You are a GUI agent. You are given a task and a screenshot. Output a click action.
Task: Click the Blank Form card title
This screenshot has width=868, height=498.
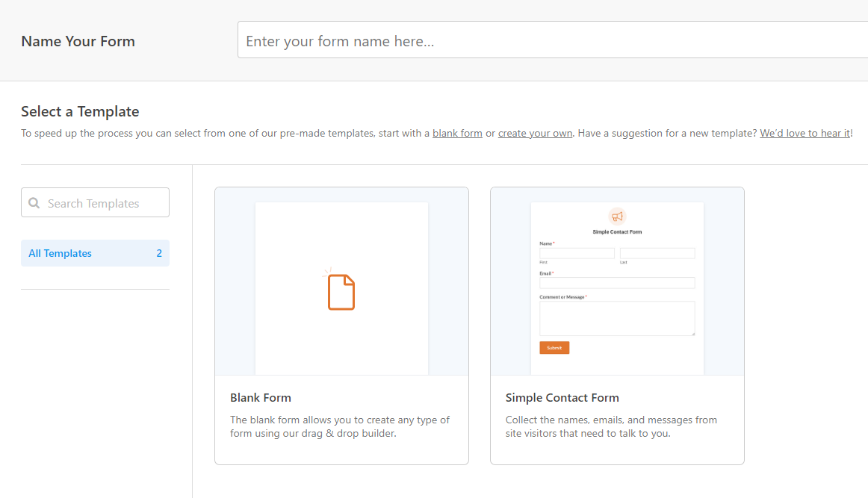click(261, 397)
